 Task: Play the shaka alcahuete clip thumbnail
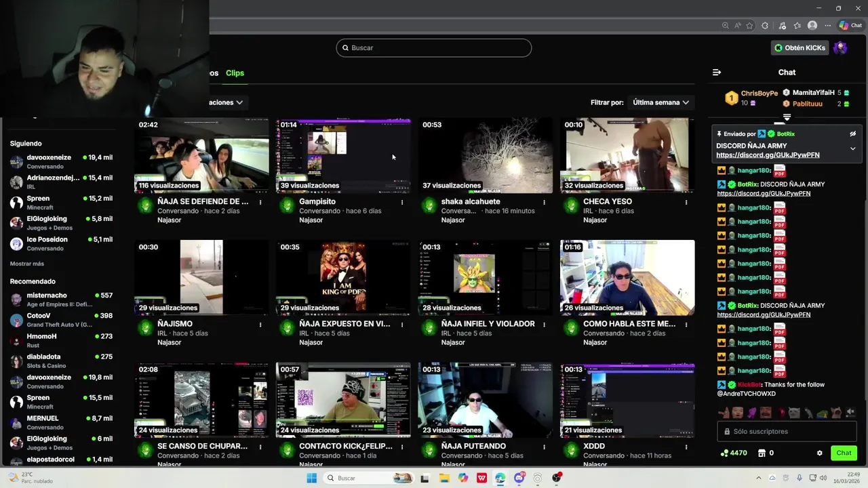tap(485, 155)
